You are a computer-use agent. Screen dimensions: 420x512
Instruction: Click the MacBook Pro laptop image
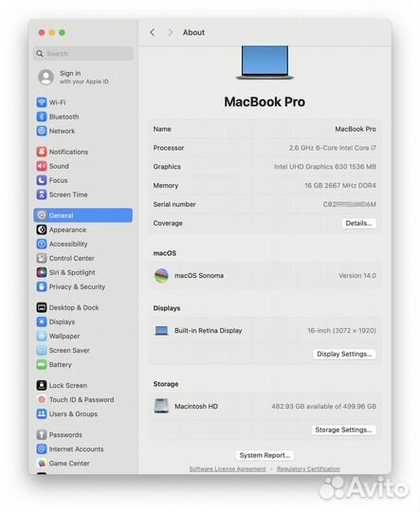(265, 63)
